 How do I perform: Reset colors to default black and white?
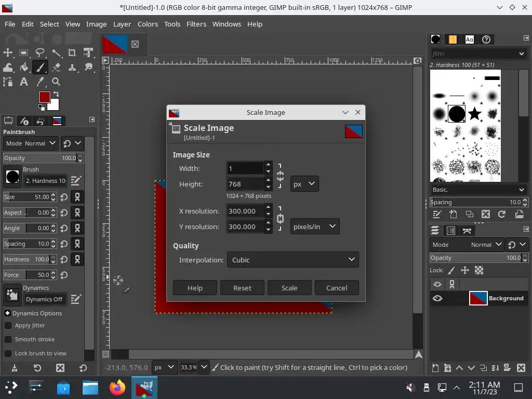(42, 108)
